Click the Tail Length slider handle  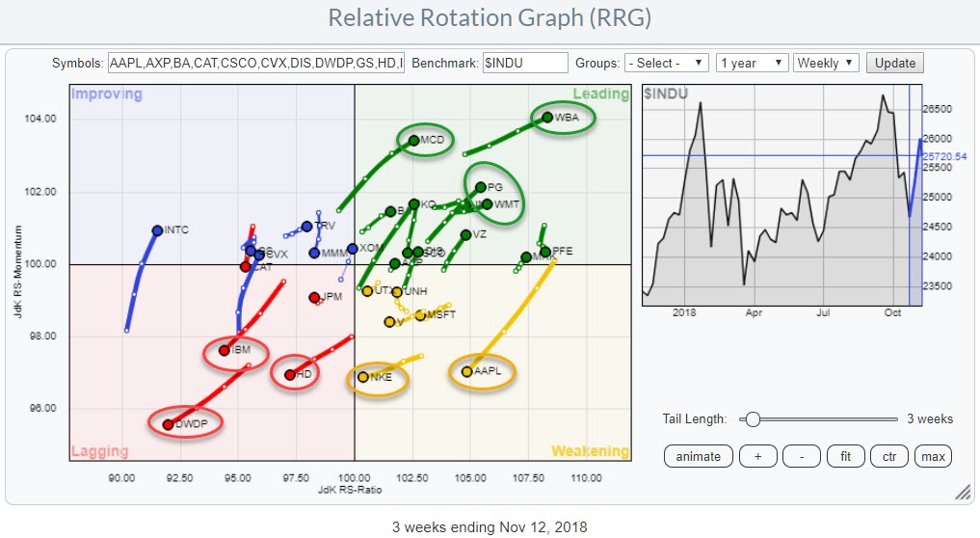tap(754, 419)
